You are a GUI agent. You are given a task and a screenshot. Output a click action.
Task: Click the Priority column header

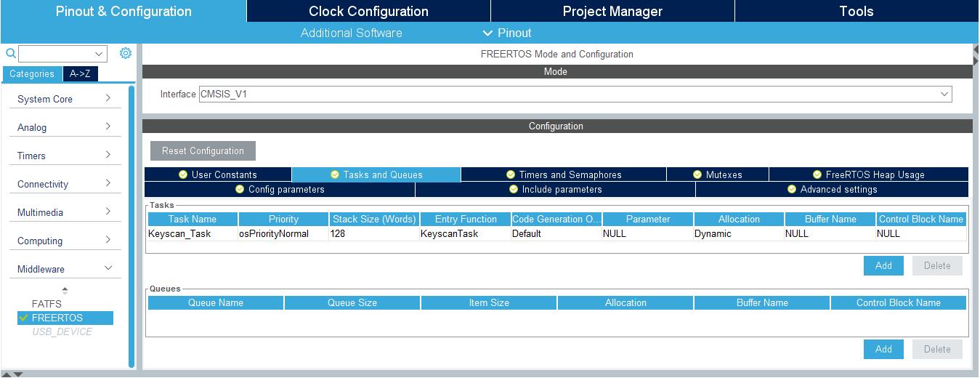283,219
